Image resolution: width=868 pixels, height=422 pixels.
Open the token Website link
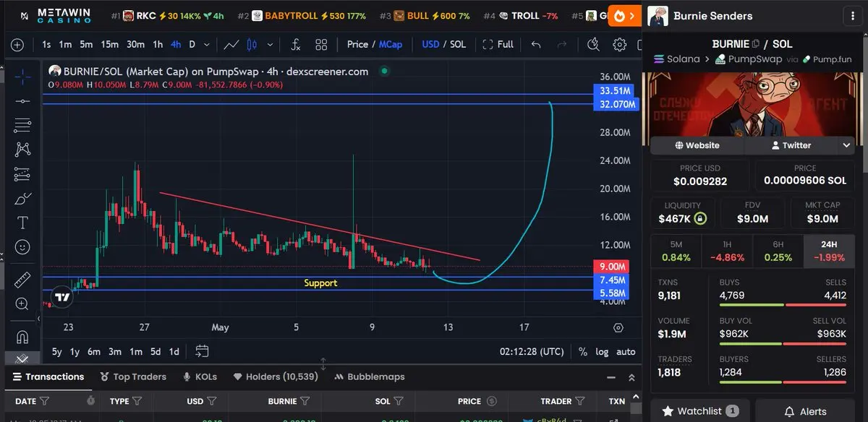click(697, 145)
